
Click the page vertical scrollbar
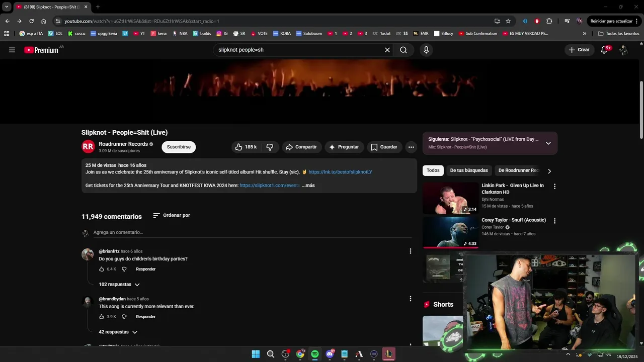tap(640, 110)
